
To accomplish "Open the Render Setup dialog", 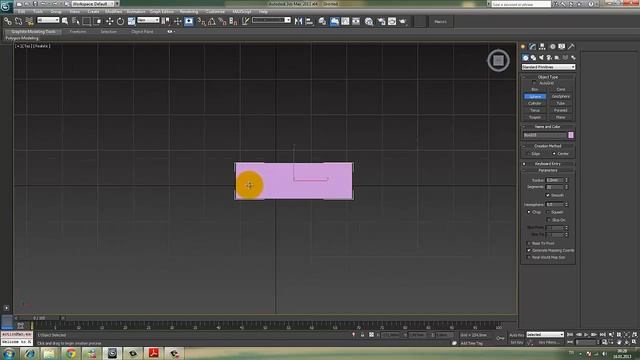I will tap(381, 21).
